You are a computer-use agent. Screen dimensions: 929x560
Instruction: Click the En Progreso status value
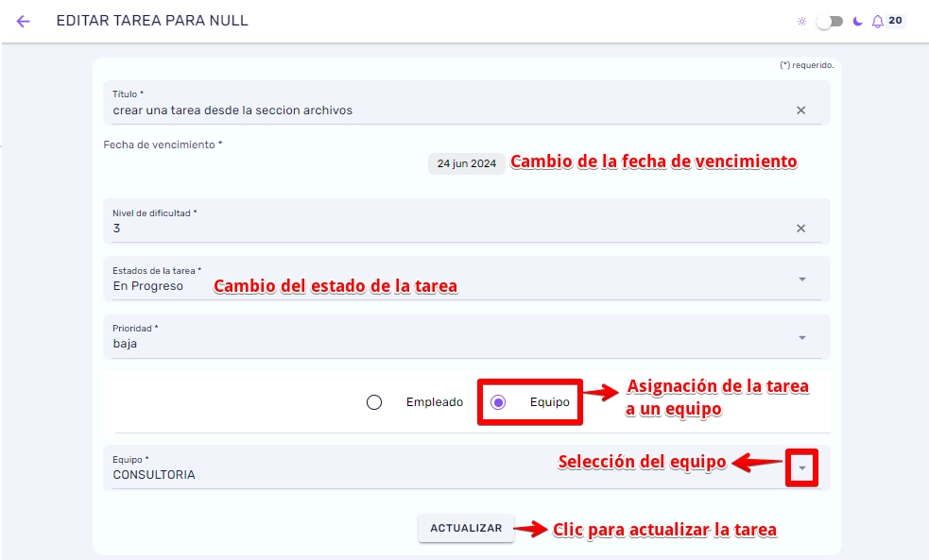[x=148, y=286]
